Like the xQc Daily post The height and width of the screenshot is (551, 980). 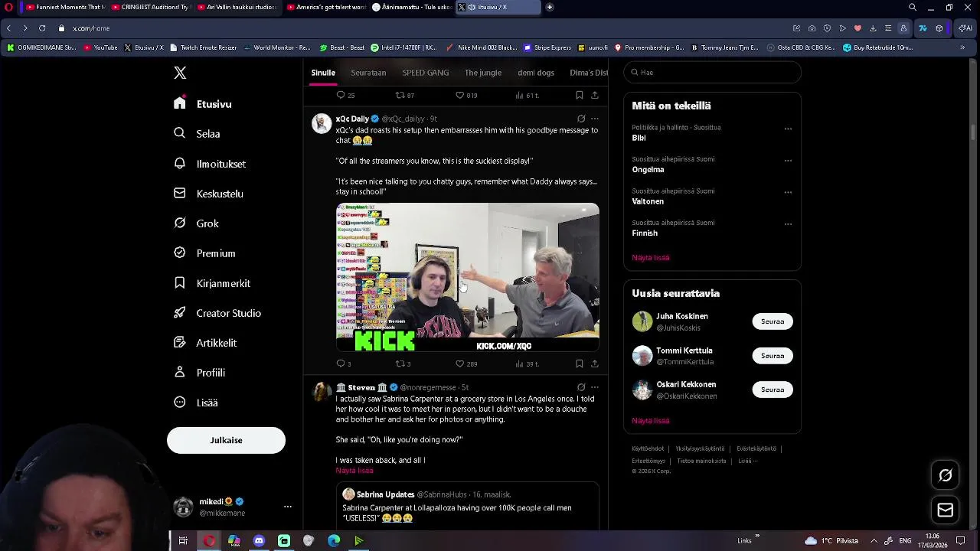(466, 364)
